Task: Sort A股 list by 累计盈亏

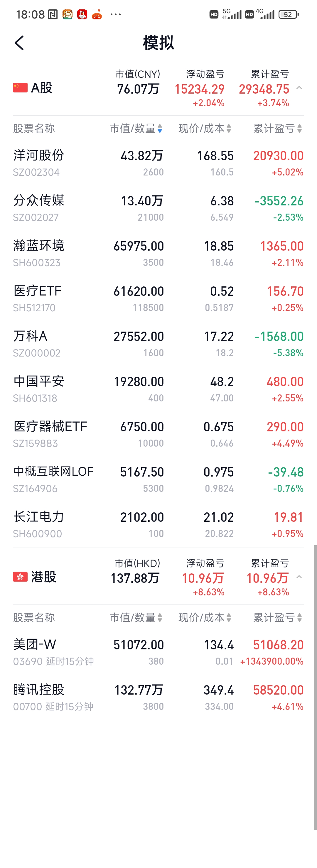Action: click(x=277, y=128)
